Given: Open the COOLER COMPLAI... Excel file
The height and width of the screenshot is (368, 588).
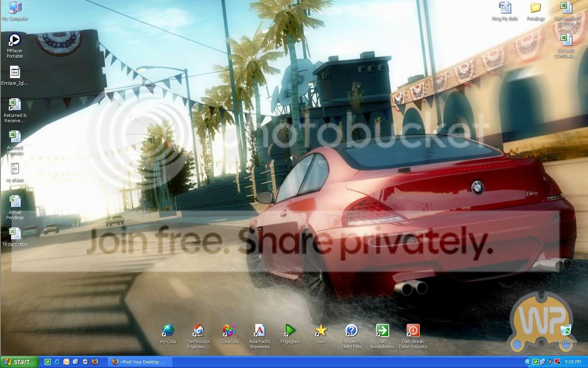Looking at the screenshot, I should 566,46.
